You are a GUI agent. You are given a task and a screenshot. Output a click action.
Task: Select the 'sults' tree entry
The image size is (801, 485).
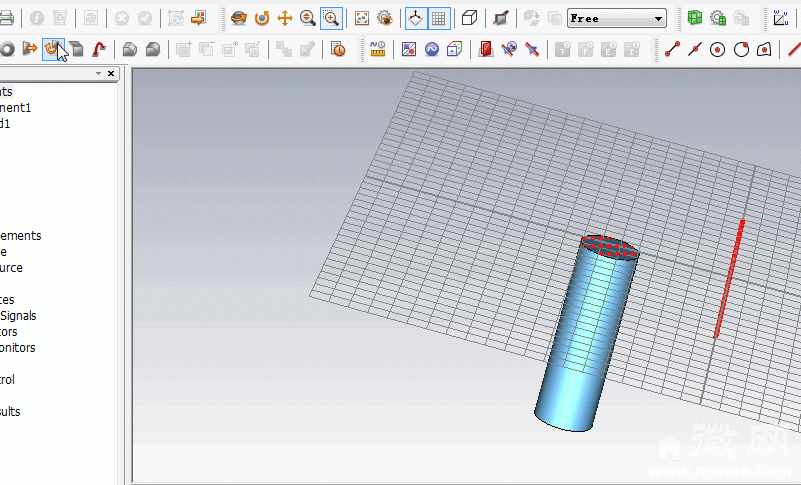point(10,412)
